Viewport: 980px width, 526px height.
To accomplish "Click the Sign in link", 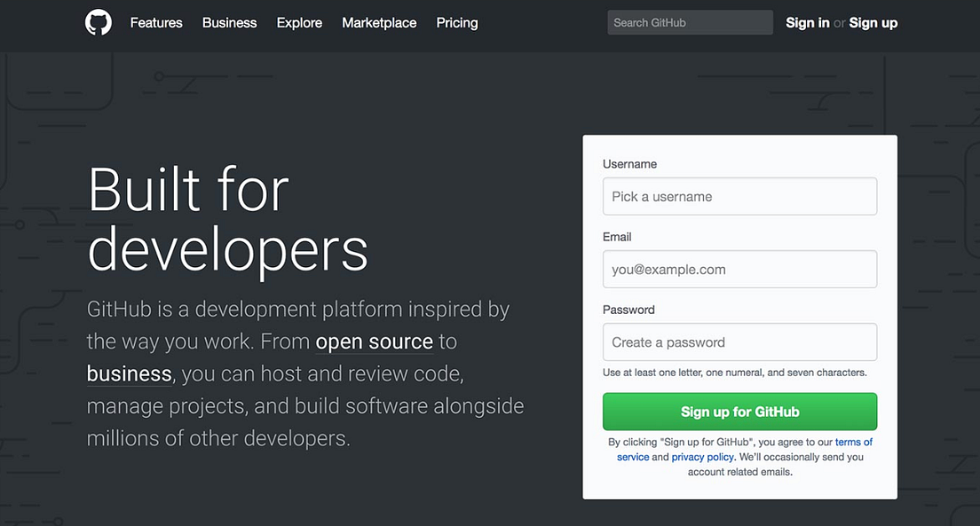I will [x=807, y=22].
